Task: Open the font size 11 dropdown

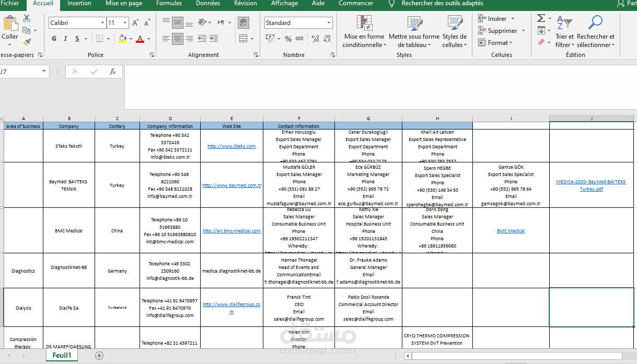Action: [x=125, y=23]
